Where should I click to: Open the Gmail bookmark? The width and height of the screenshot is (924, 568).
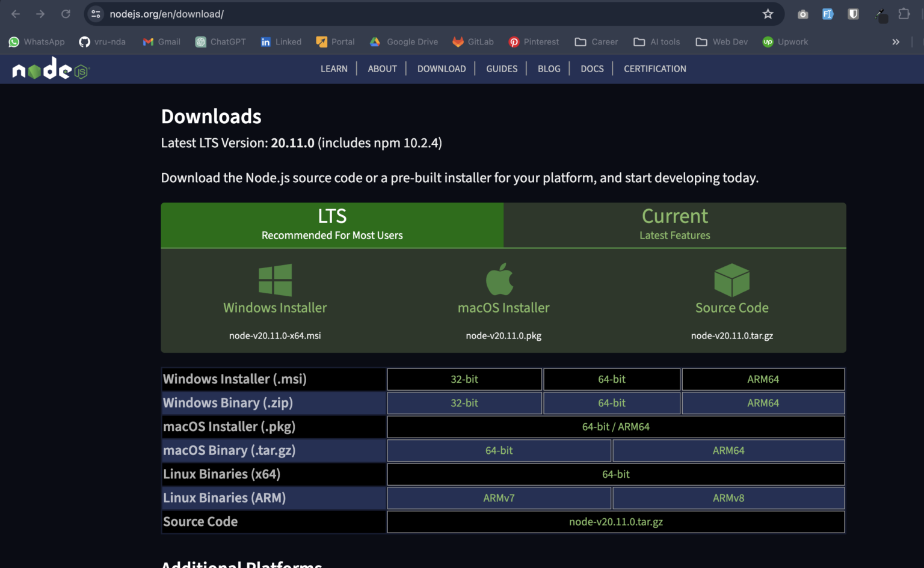coord(161,41)
